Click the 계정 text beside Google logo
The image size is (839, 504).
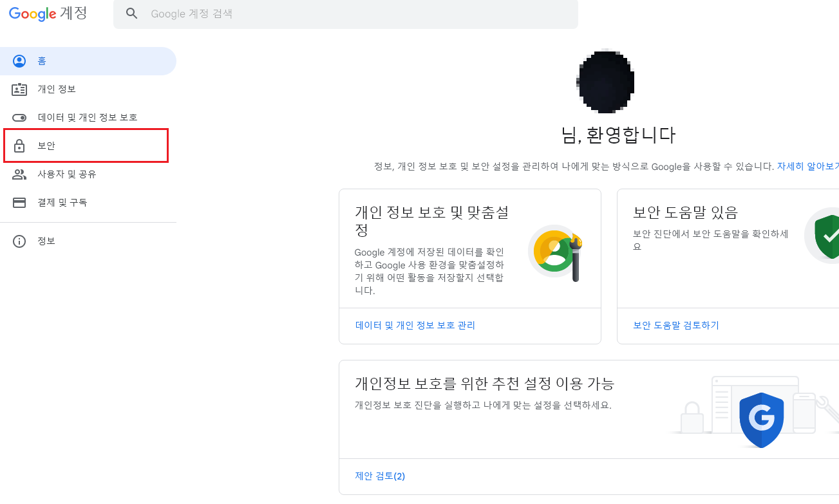(73, 13)
